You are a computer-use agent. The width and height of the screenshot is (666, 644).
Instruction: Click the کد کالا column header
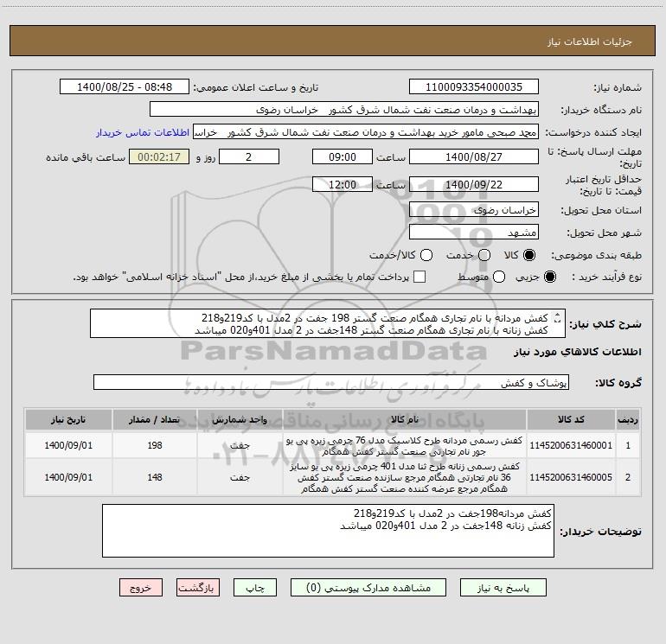(x=571, y=419)
